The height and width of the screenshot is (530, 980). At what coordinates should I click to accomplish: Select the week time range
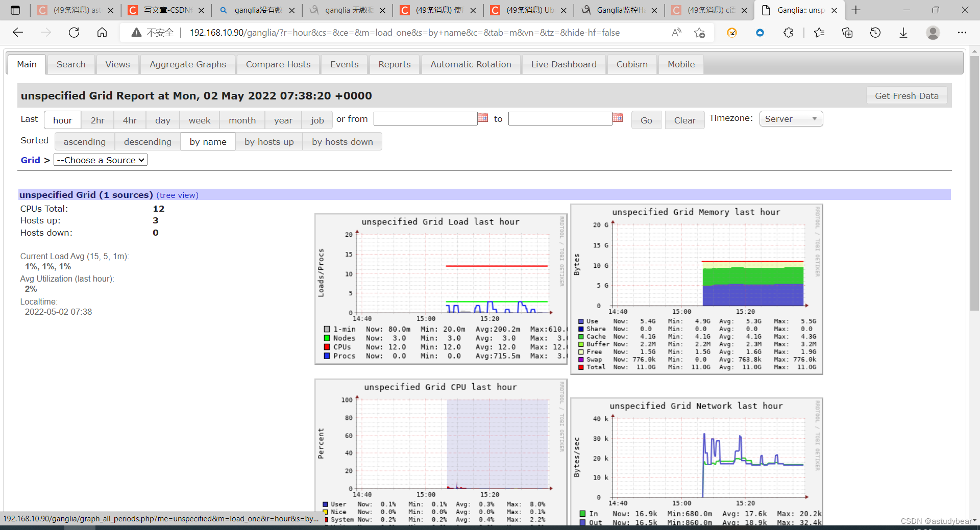(200, 120)
